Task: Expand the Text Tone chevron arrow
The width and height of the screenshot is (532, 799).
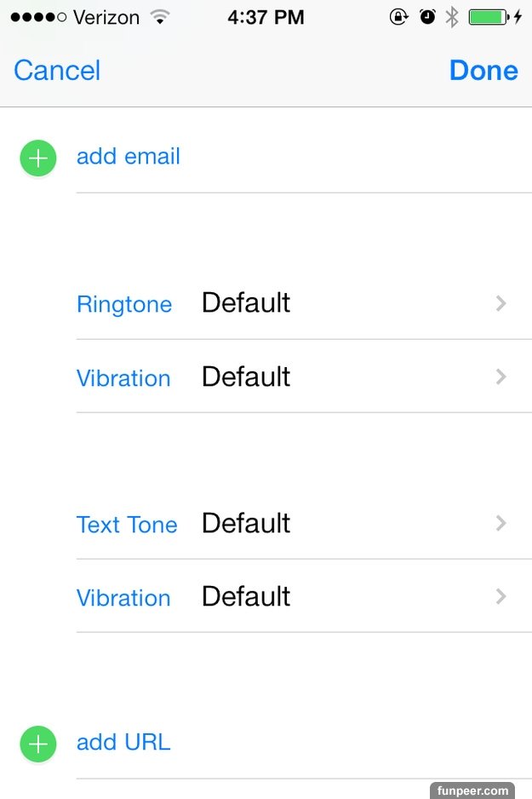Action: coord(501,523)
